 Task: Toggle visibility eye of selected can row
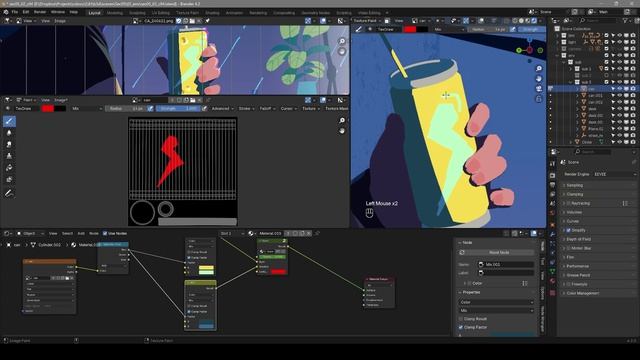point(620,89)
